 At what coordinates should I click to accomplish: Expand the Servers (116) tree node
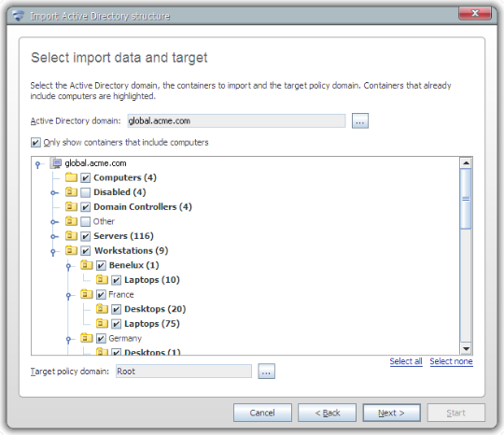click(x=54, y=236)
